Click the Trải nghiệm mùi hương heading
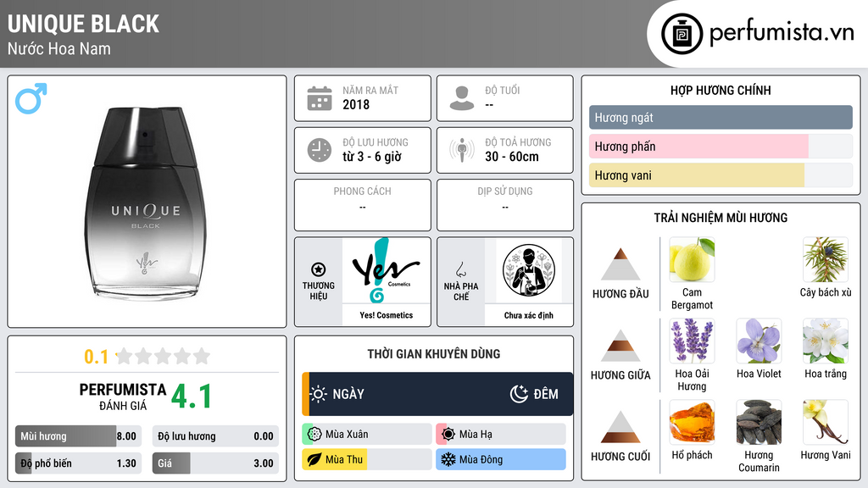 tap(721, 218)
